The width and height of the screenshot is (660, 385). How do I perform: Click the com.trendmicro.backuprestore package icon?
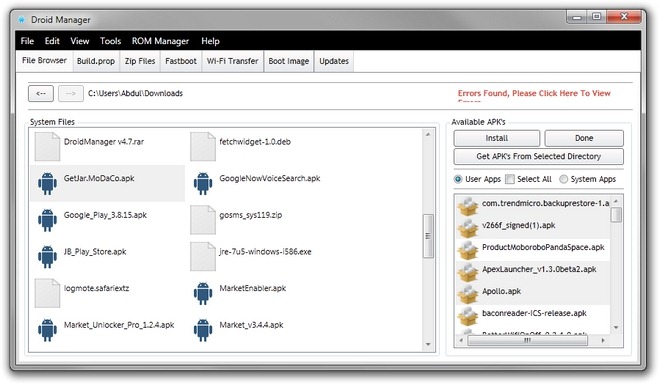coord(468,206)
